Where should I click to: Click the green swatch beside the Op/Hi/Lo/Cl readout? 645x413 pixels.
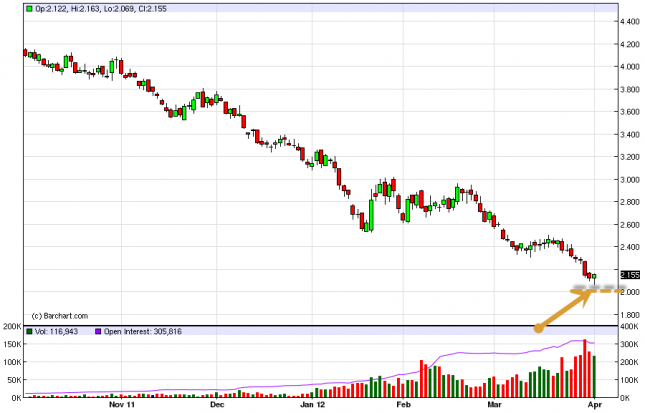(29, 8)
